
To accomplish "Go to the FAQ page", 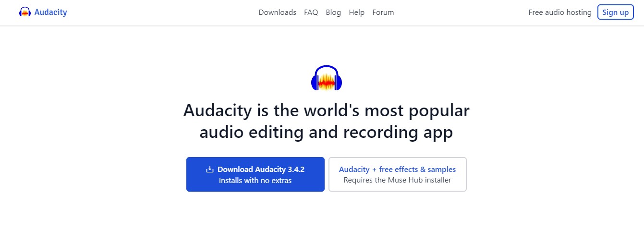I will [311, 12].
